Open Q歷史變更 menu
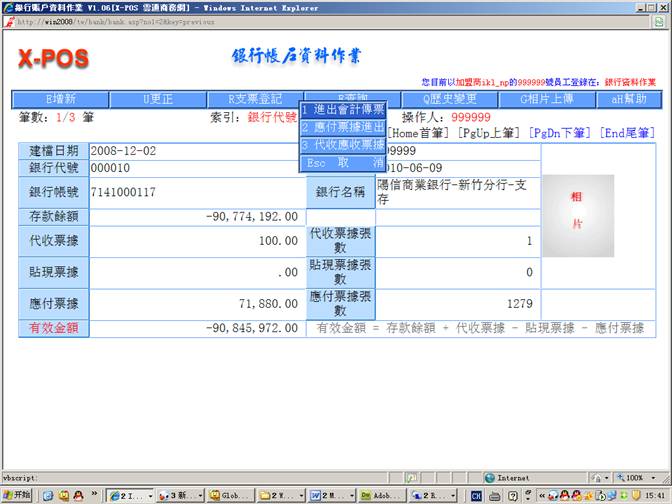Viewport: 672px width, 504px height. pos(450,99)
